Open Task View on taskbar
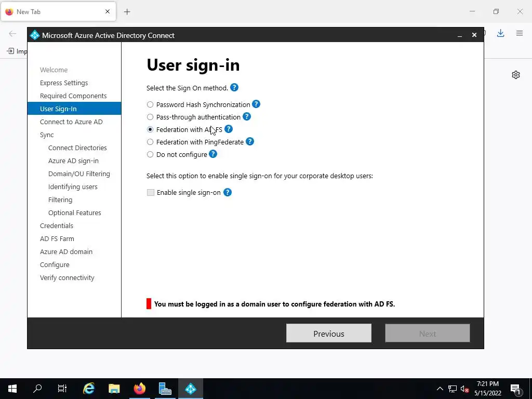The image size is (532, 399). [62, 389]
